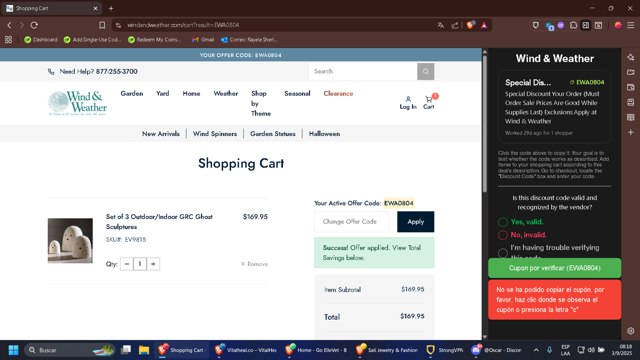Click the taskbar Buscar search box
This screenshot has height=360, width=640.
point(69,350)
